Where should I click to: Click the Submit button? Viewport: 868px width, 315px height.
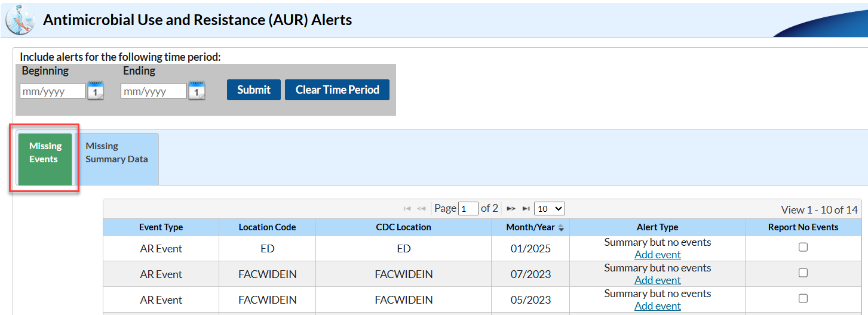point(253,90)
